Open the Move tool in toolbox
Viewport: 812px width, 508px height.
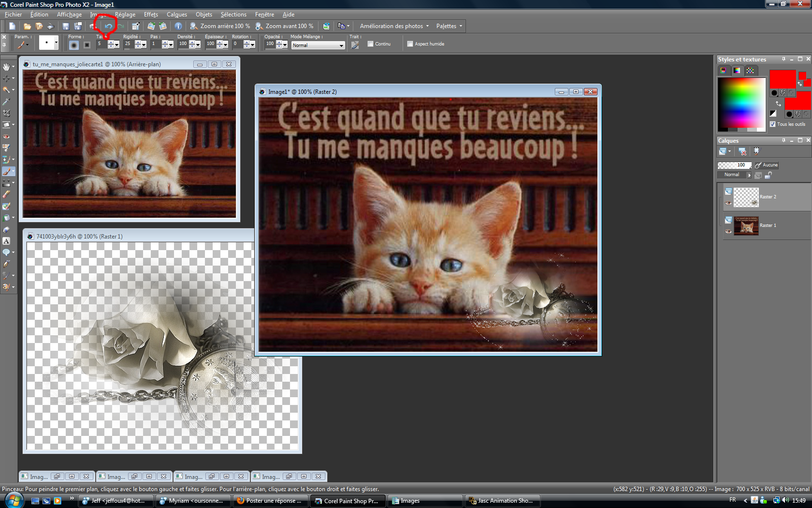(x=6, y=78)
